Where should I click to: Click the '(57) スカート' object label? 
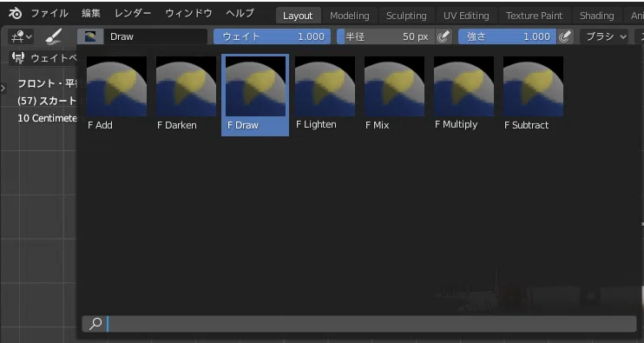tap(47, 101)
